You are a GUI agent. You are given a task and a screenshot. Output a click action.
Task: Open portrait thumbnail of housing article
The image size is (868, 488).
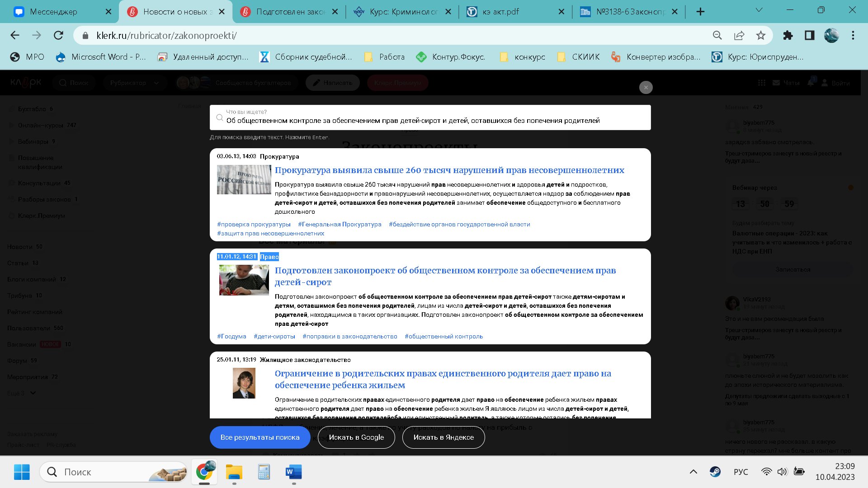point(244,383)
